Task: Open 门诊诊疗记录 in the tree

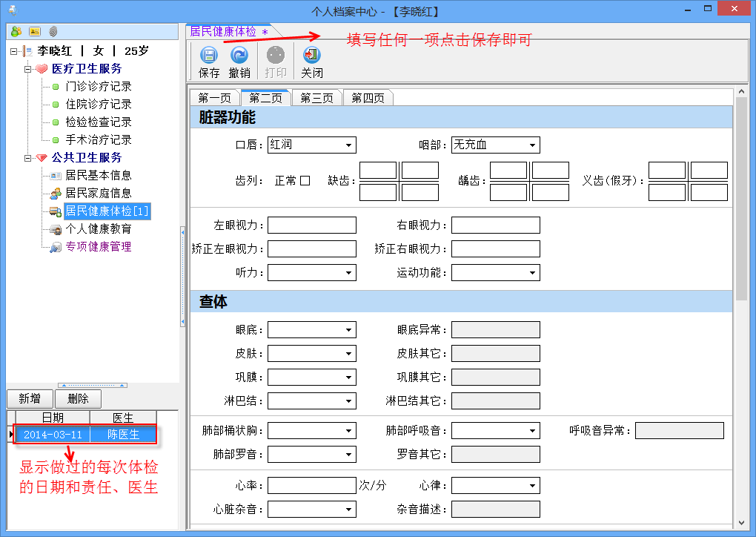Action: point(99,87)
